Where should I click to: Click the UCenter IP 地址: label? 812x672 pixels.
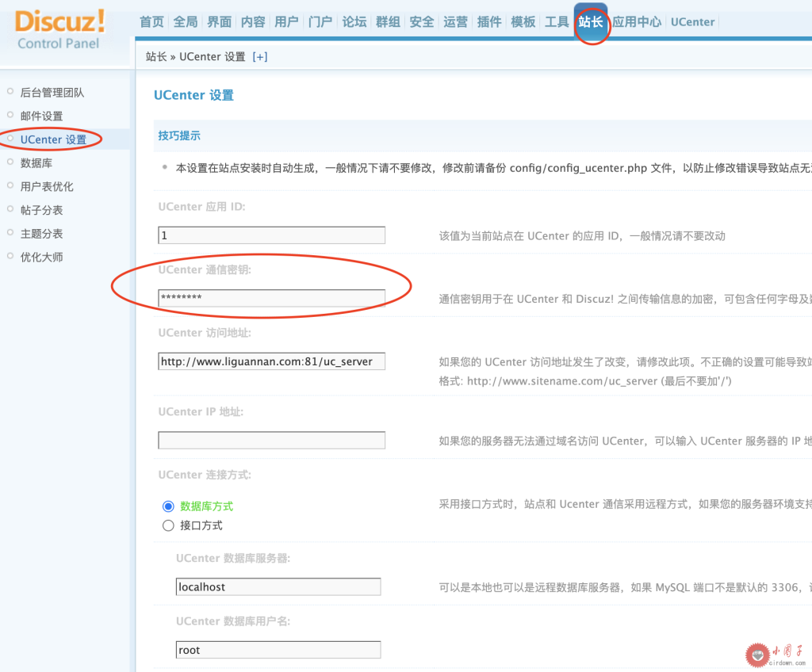pyautogui.click(x=201, y=411)
